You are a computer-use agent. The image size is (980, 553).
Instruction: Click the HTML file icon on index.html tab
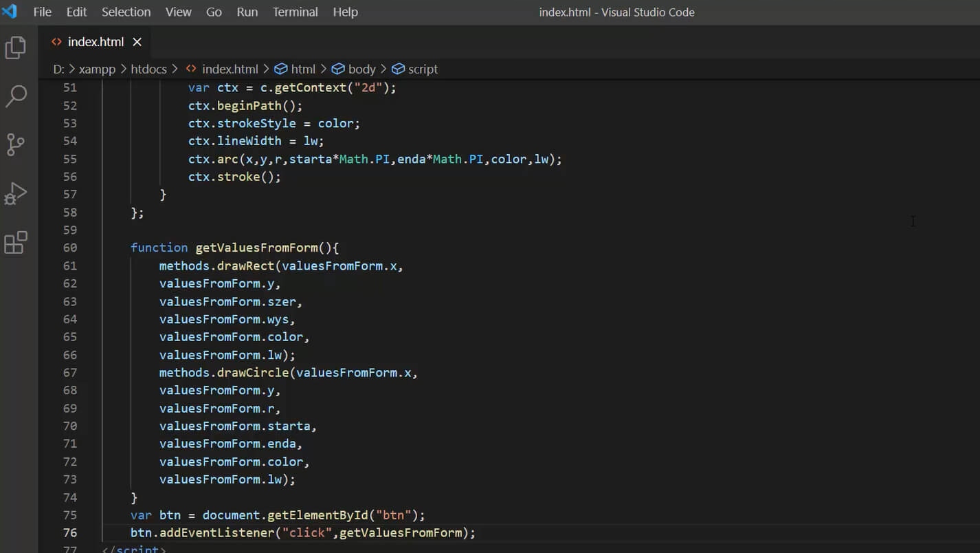coord(56,42)
